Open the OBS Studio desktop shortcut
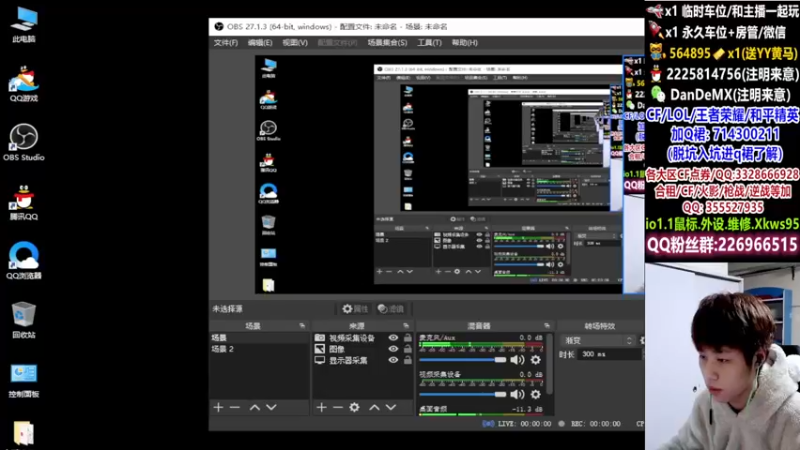The width and height of the screenshot is (800, 450). 24,142
